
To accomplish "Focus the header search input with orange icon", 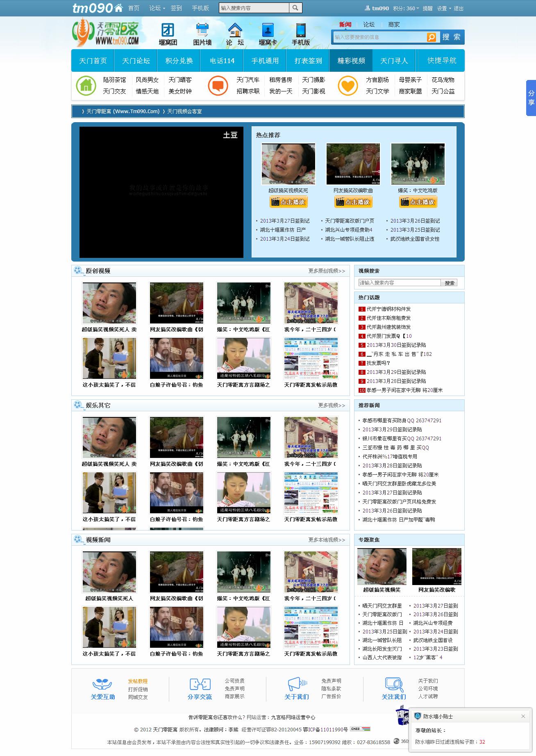I will (x=379, y=37).
